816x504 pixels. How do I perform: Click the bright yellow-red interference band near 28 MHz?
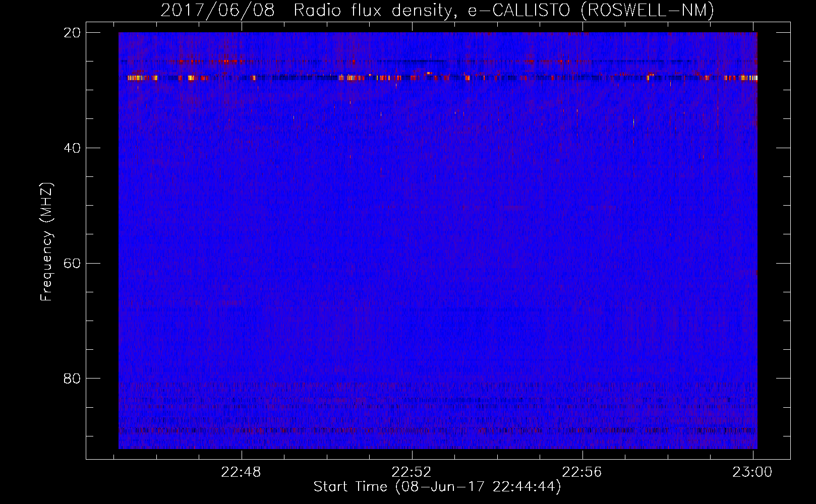[x=438, y=78]
